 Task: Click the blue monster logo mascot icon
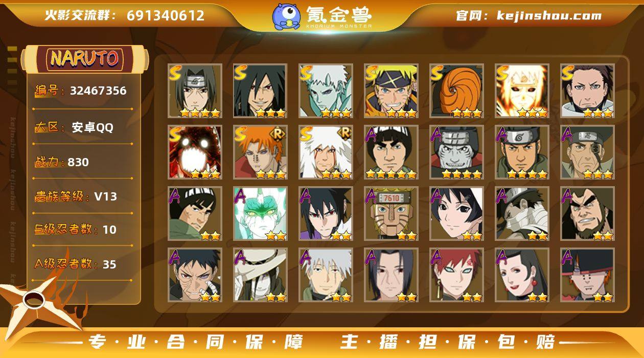coord(286,16)
